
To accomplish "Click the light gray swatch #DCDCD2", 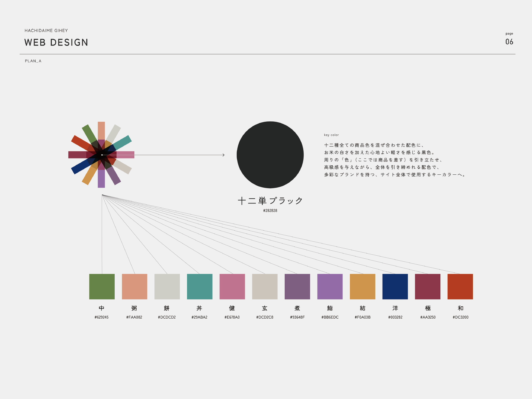I will click(x=167, y=286).
